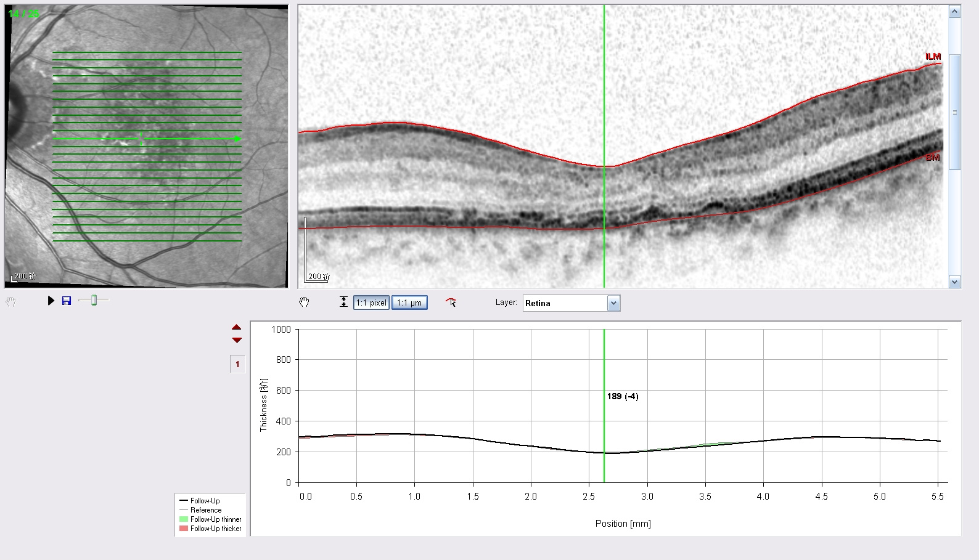Screen dimensions: 979x560
Task: Click the Follow-Up thinner green swatch
Action: coord(183,519)
